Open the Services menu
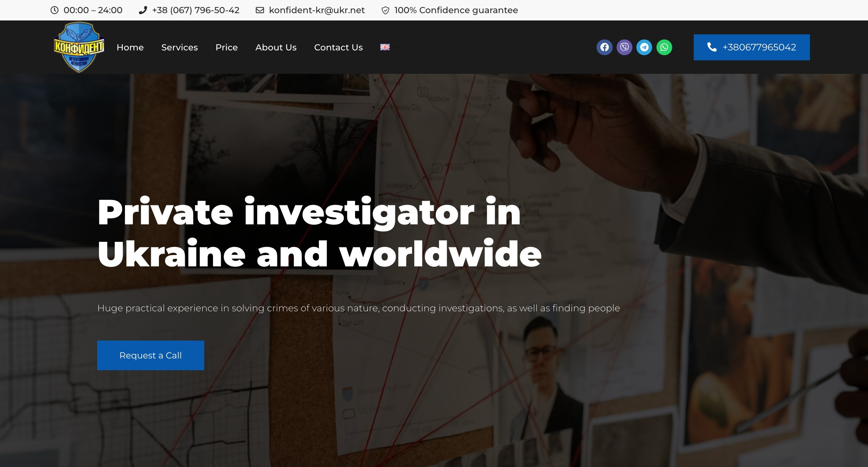 click(179, 48)
